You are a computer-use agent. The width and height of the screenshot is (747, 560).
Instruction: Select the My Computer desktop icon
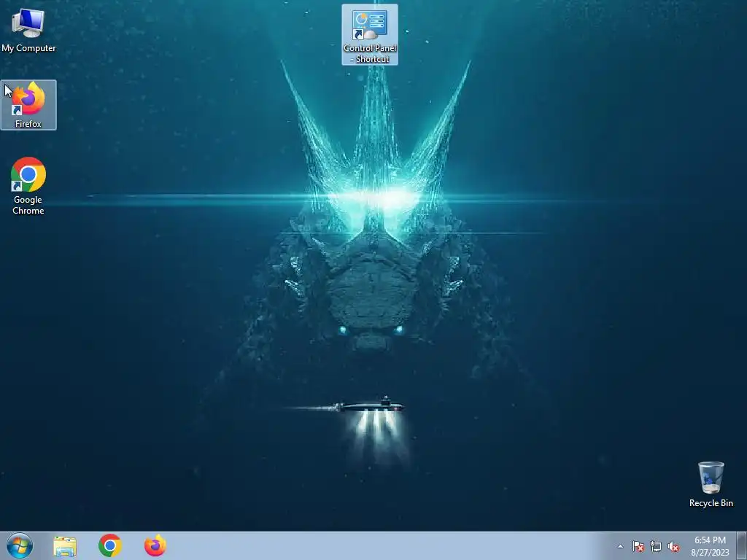(x=28, y=30)
